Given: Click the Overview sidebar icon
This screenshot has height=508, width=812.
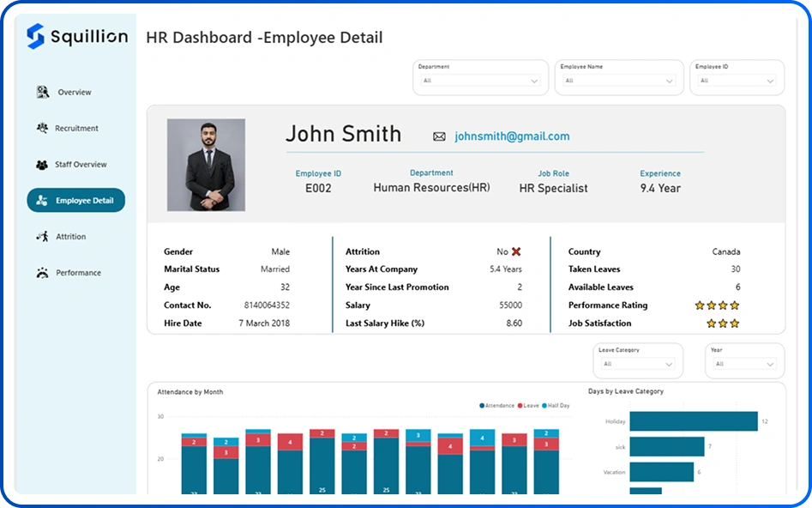Looking at the screenshot, I should pyautogui.click(x=43, y=92).
